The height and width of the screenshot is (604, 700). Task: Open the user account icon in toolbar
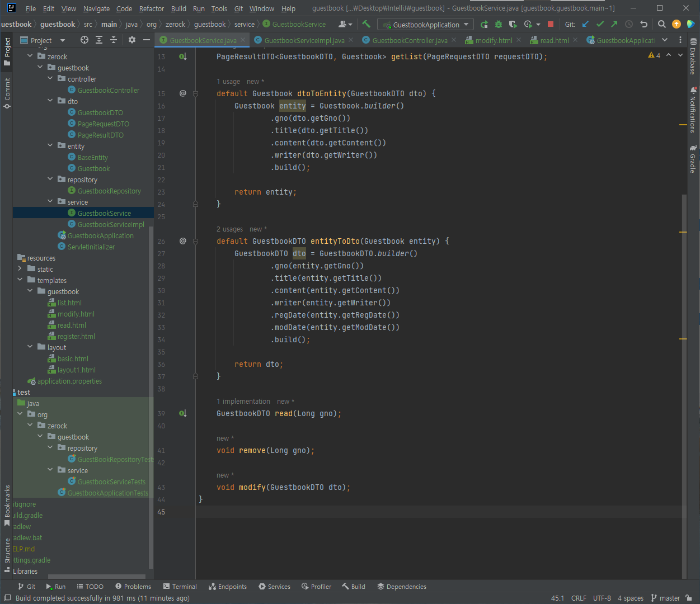tap(345, 24)
